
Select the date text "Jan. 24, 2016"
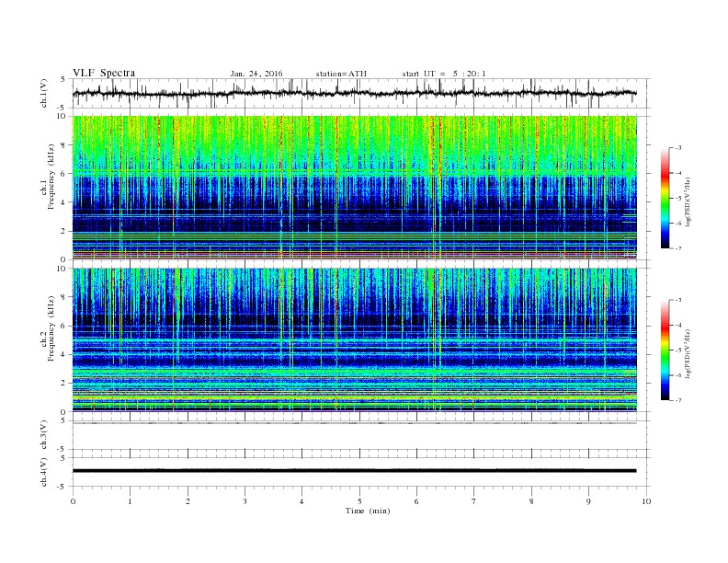[x=256, y=74]
